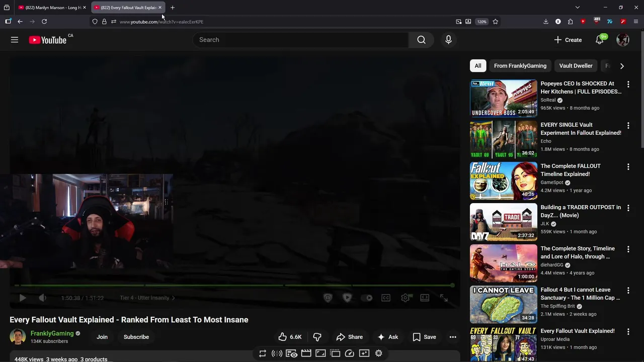Open the DayZ Trader Outpost thumbnail
This screenshot has height=362, width=644.
pyautogui.click(x=503, y=222)
